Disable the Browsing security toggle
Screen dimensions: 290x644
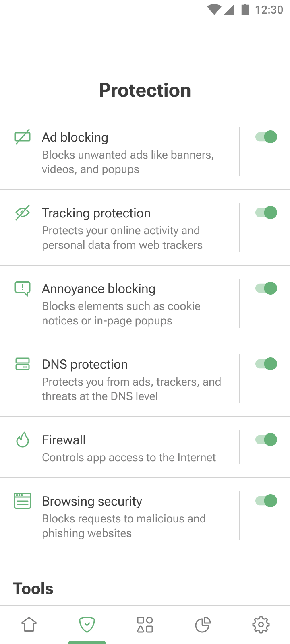pyautogui.click(x=266, y=501)
